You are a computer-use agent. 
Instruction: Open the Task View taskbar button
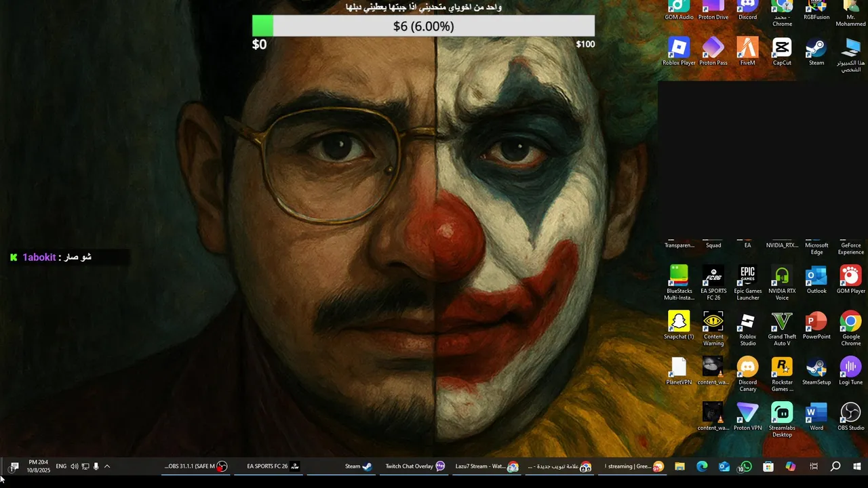(814, 466)
